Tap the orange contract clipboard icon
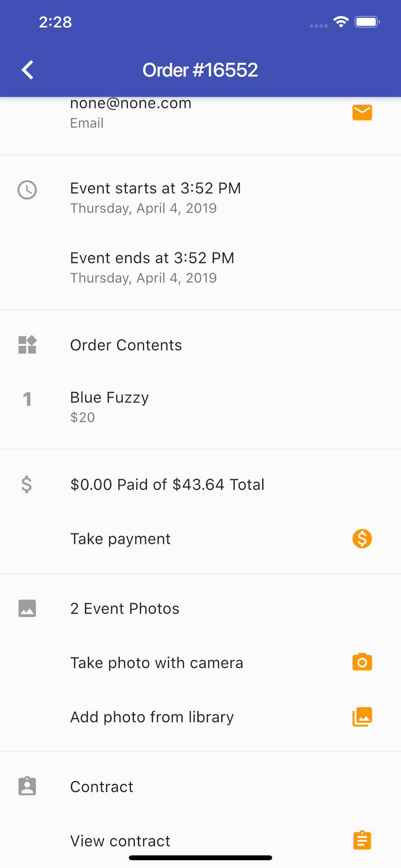 (x=362, y=840)
